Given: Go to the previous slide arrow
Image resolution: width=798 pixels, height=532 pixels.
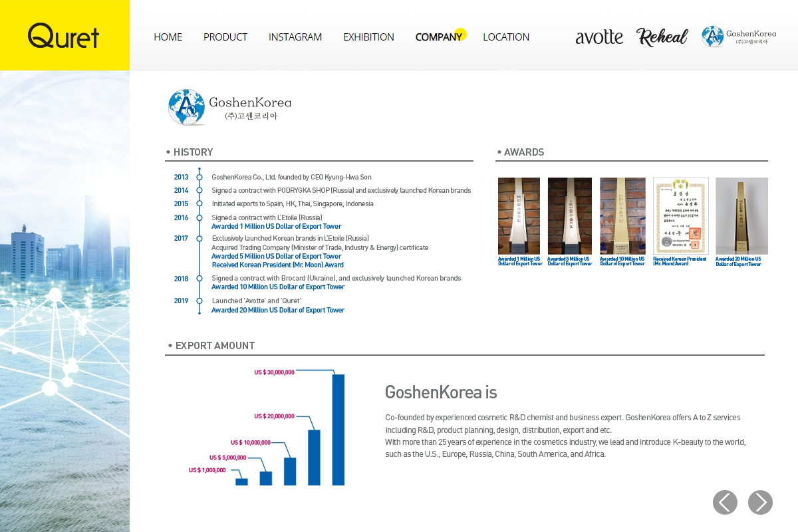Looking at the screenshot, I should (x=725, y=502).
